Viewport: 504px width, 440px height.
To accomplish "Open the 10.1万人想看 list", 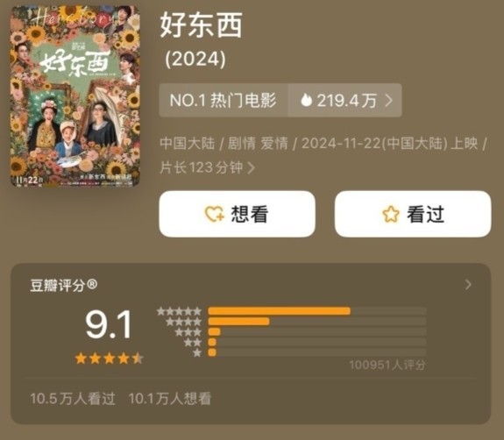I will (170, 399).
